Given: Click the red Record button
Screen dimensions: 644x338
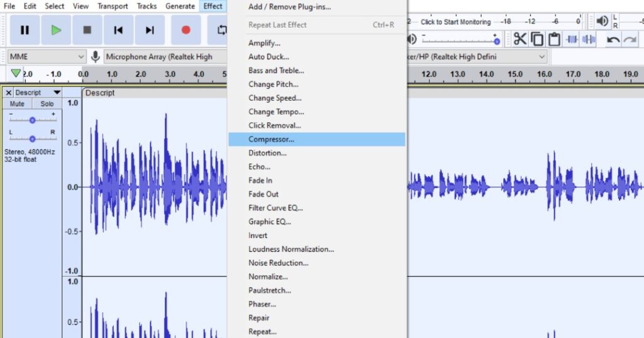Looking at the screenshot, I should click(186, 30).
